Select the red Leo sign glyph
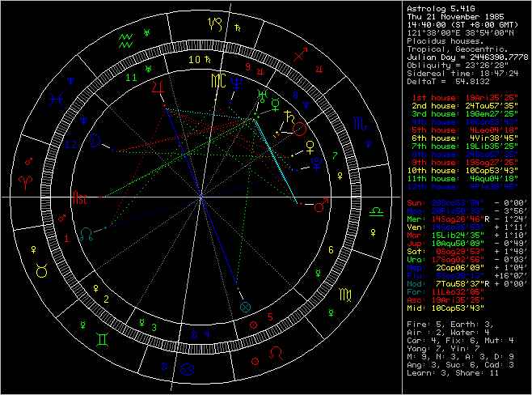This screenshot has height=395, width=532. tap(277, 354)
